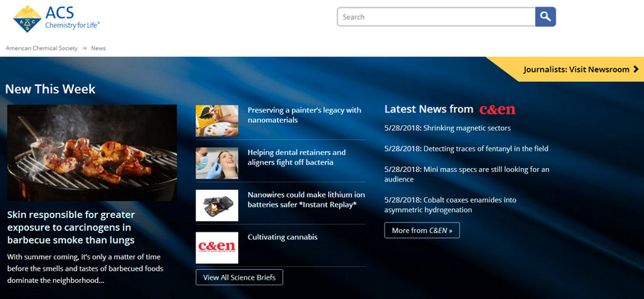Click More from C&EN button

click(x=422, y=230)
